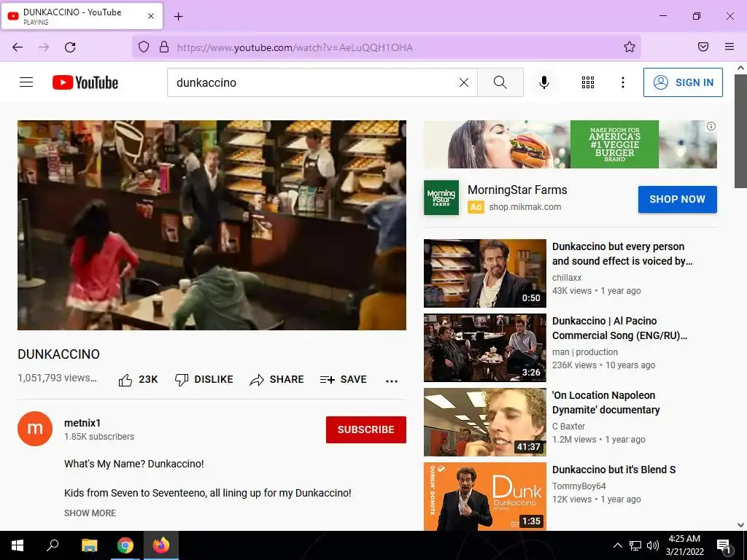Launch File Explorer from taskbar

point(89,545)
